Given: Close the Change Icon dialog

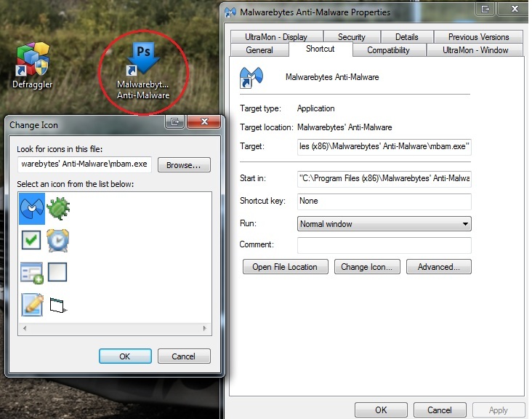Looking at the screenshot, I should coord(204,121).
